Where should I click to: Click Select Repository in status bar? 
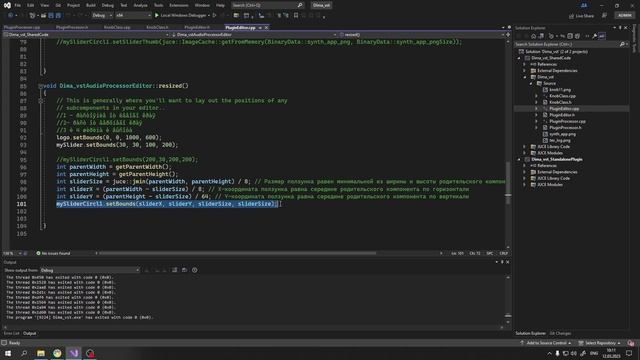coord(599,343)
